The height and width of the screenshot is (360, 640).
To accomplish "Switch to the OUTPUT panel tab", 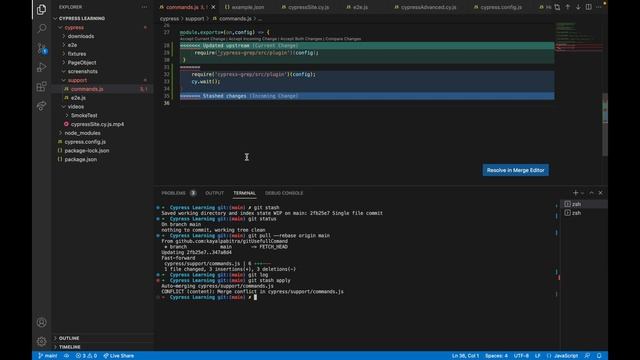I will click(214, 193).
